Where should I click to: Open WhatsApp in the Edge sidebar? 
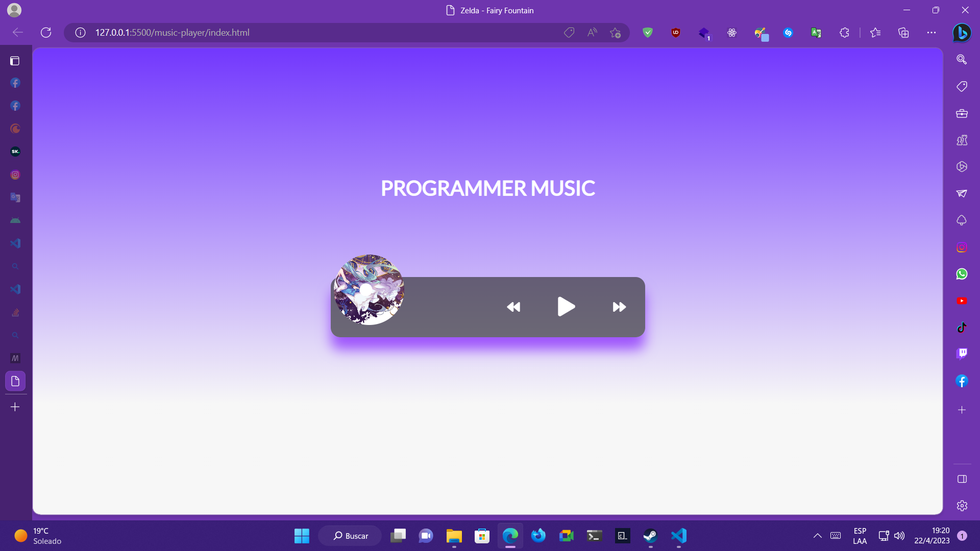[962, 274]
